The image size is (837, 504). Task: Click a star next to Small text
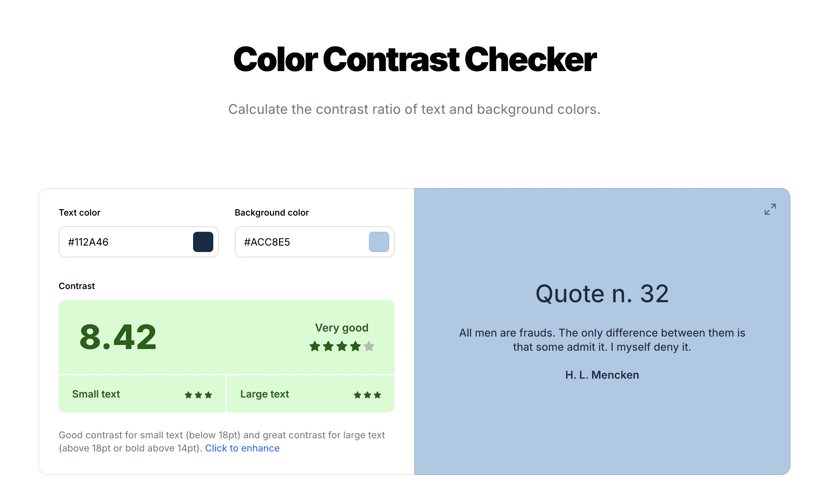(x=198, y=395)
